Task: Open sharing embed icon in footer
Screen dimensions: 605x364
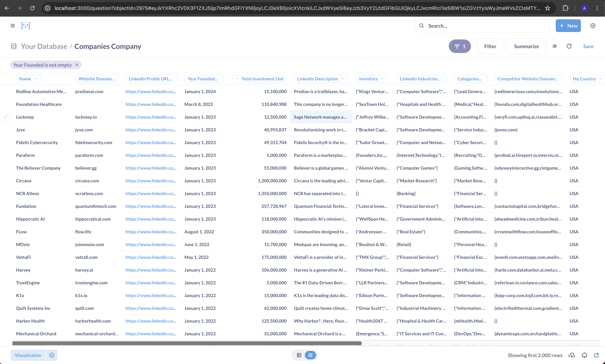Action: coord(596,355)
